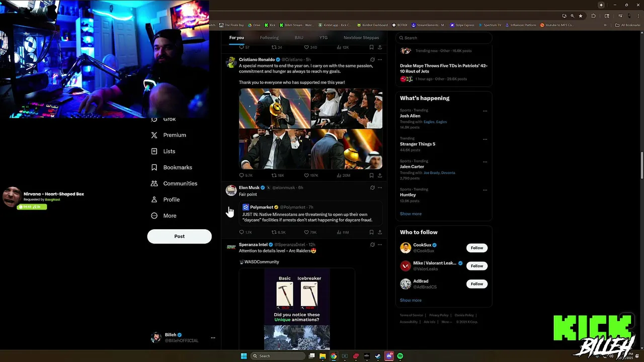
Task: Open Jalen Carter trend options menu
Action: click(485, 162)
